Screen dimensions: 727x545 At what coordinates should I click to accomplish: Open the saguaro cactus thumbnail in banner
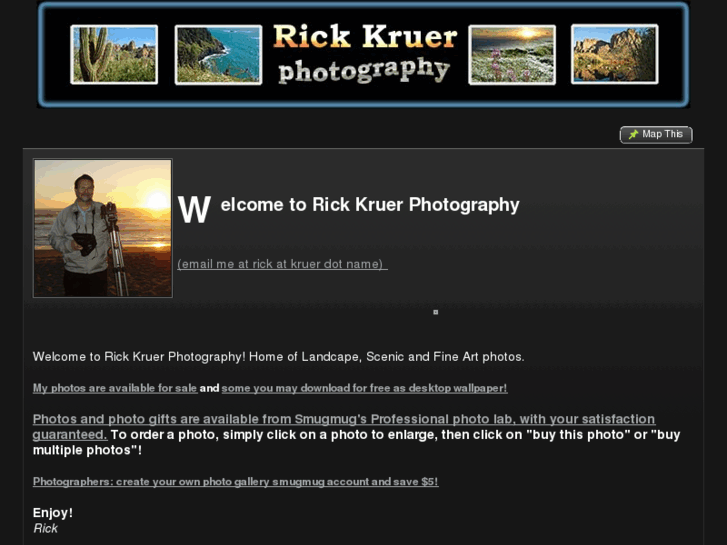pos(114,54)
